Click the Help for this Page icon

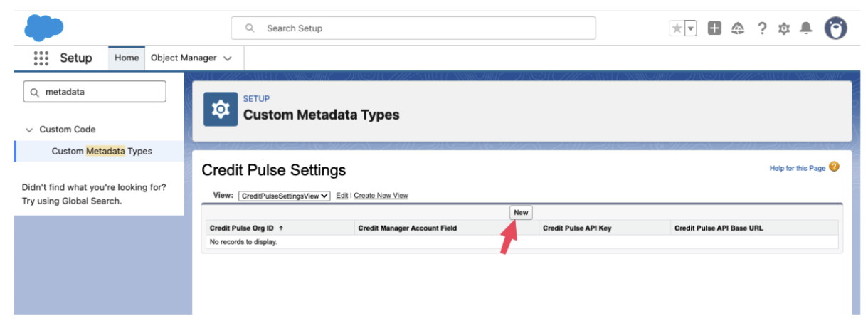tap(834, 167)
